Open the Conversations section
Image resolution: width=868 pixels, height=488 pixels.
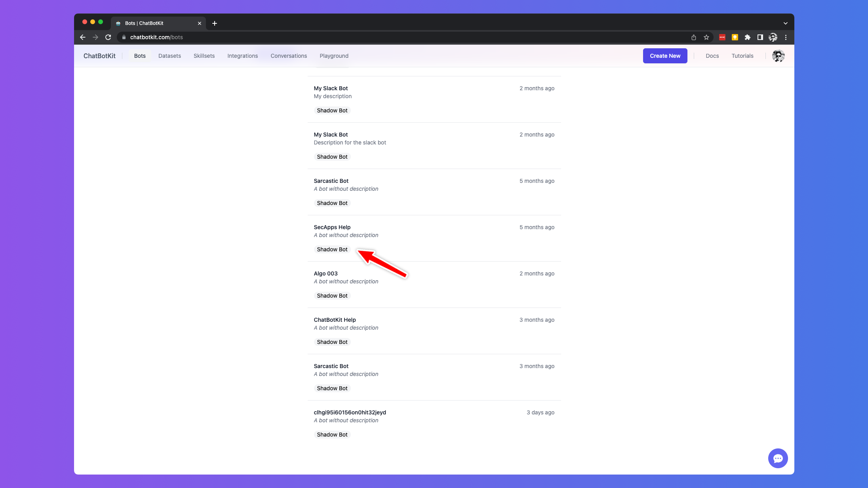289,56
